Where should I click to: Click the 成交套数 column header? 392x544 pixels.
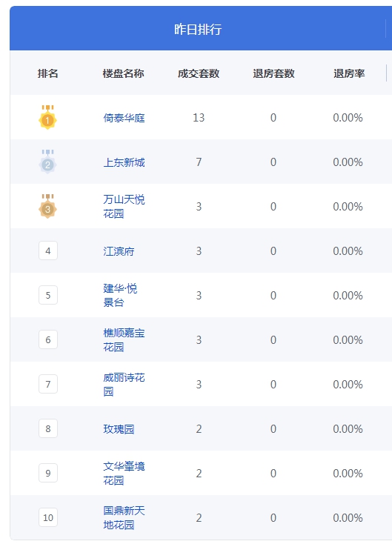(199, 73)
